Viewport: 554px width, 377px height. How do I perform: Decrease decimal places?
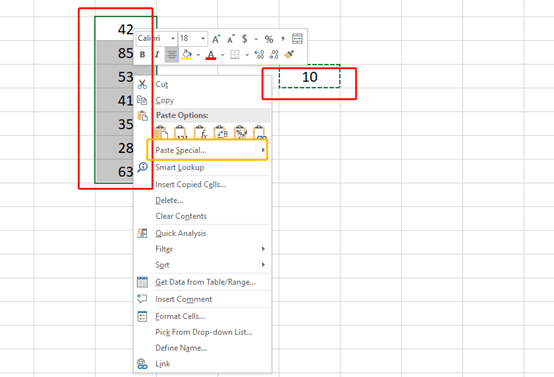coord(274,55)
